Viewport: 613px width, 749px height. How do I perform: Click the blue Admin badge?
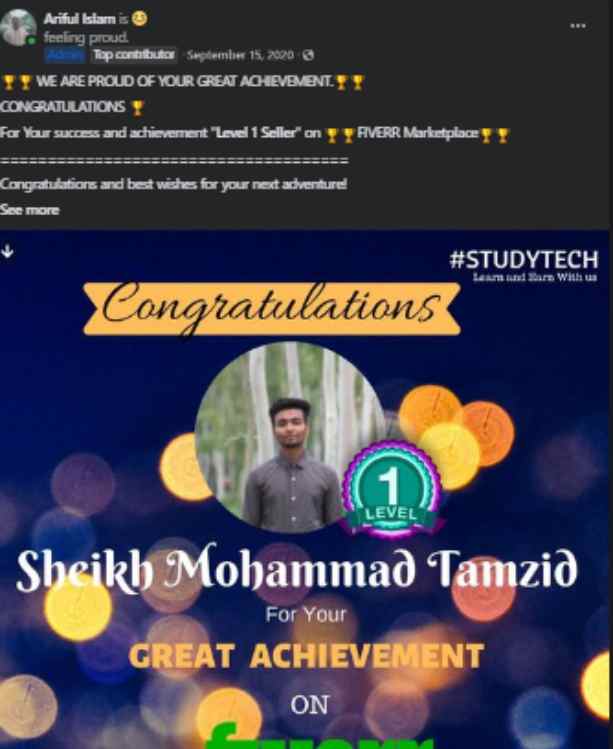point(65,55)
